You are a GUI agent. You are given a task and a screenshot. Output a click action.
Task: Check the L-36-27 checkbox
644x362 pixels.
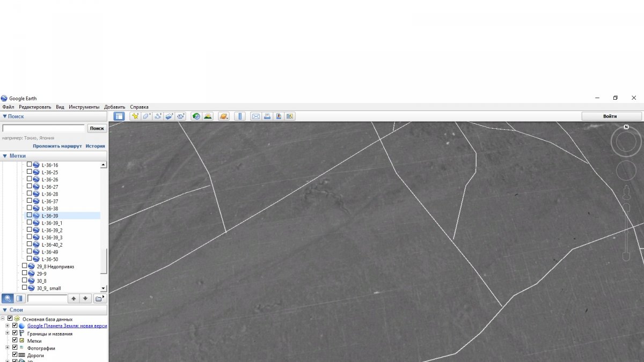[30, 187]
